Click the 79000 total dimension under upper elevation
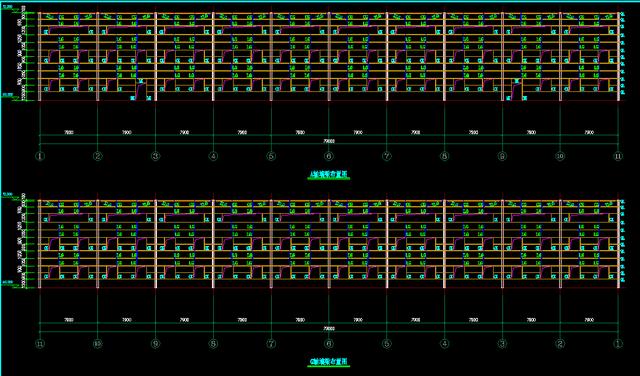 click(329, 141)
